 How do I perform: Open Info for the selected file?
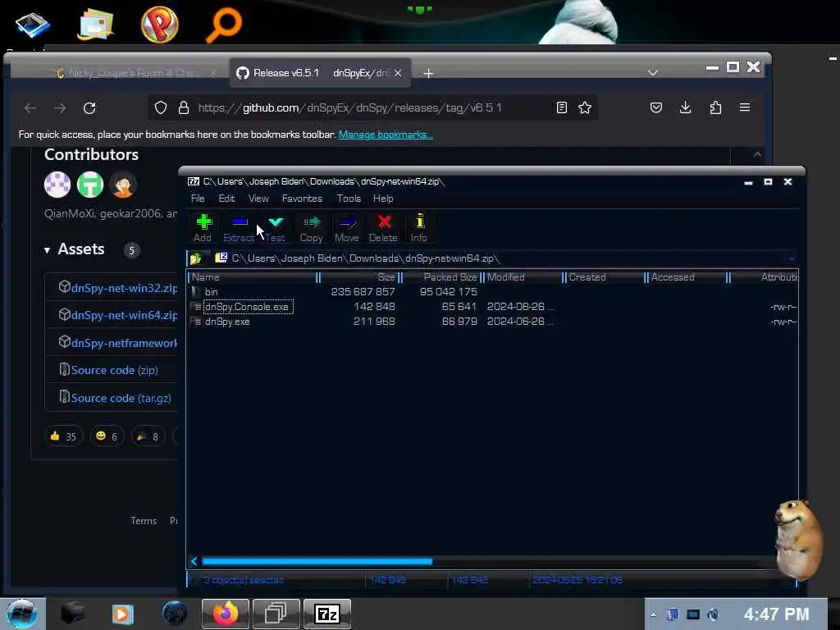click(x=419, y=228)
